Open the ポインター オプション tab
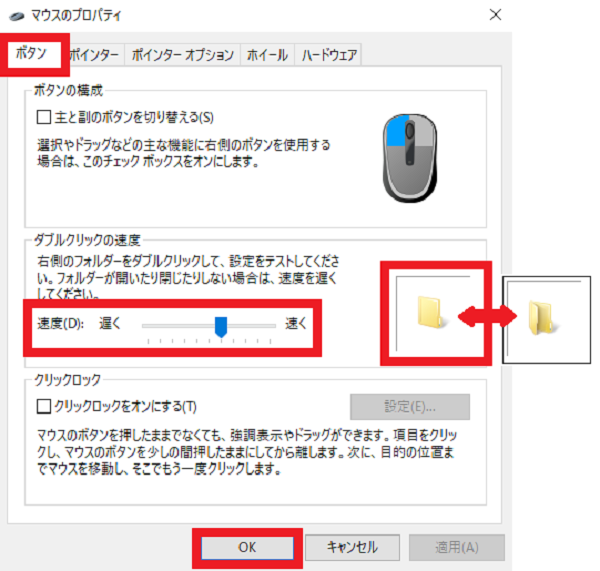 point(183,55)
